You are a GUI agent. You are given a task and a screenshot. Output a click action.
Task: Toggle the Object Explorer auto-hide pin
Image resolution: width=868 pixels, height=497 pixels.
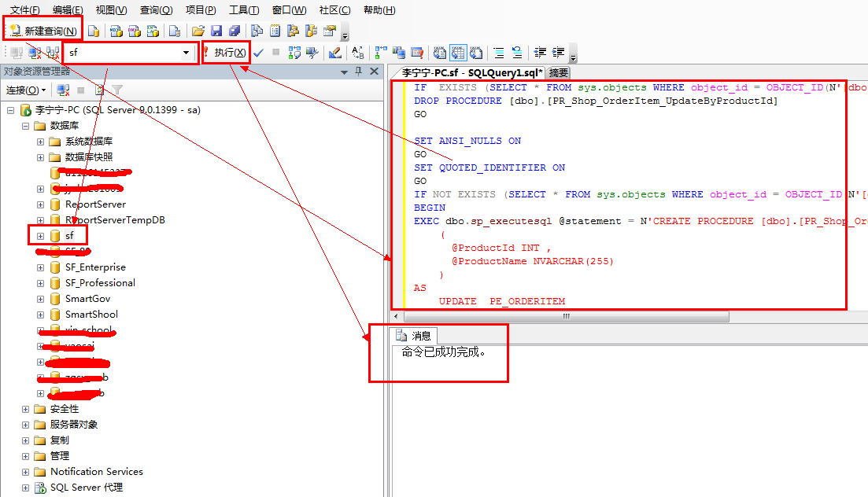click(x=359, y=72)
